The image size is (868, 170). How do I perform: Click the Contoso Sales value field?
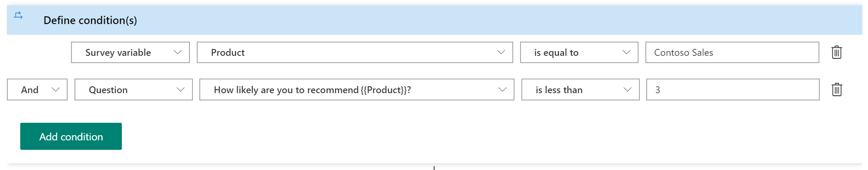tap(732, 52)
